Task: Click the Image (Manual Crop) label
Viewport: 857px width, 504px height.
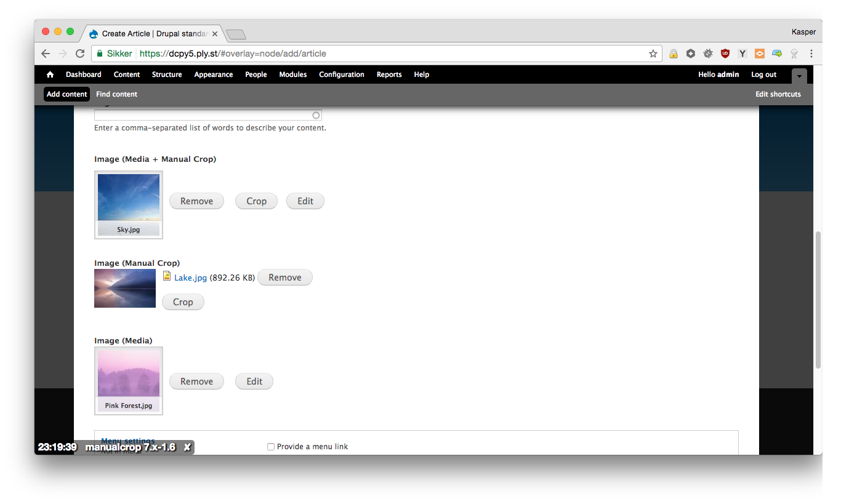Action: [137, 263]
